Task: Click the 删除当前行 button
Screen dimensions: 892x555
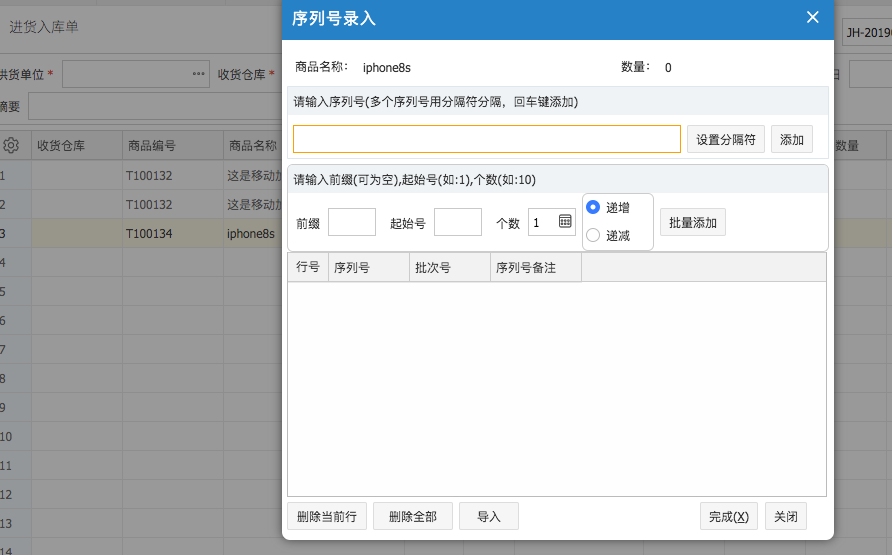Action: click(x=327, y=516)
